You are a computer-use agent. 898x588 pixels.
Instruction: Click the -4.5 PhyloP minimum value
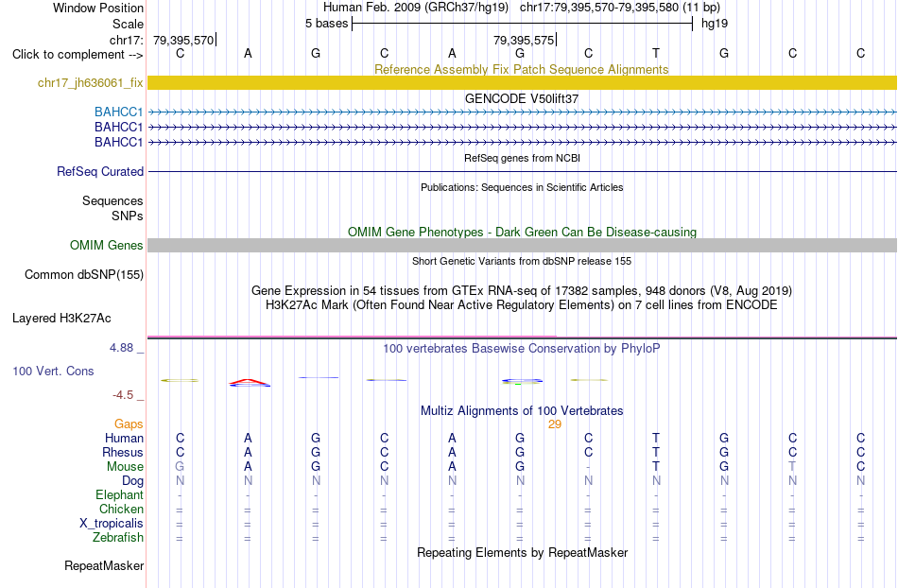coord(123,395)
